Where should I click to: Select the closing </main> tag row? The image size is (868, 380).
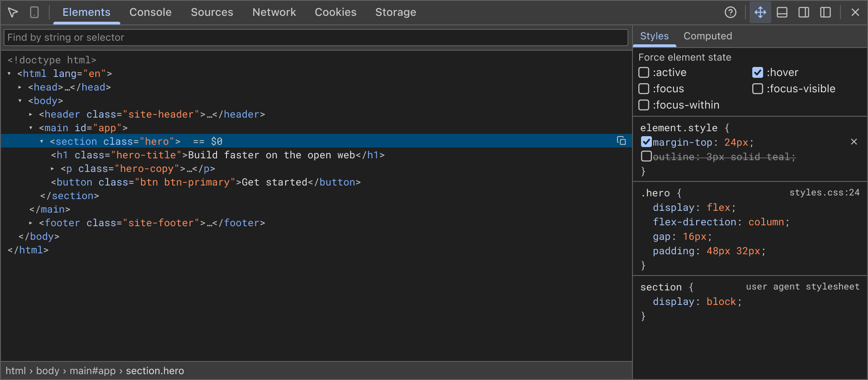[316, 209]
